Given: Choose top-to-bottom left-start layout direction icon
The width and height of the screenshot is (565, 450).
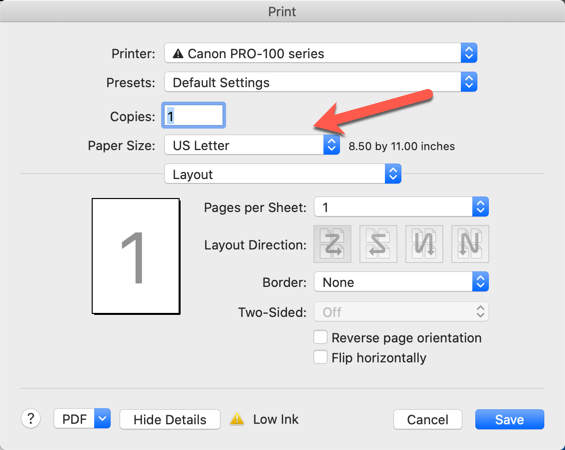Looking at the screenshot, I should pyautogui.click(x=424, y=244).
